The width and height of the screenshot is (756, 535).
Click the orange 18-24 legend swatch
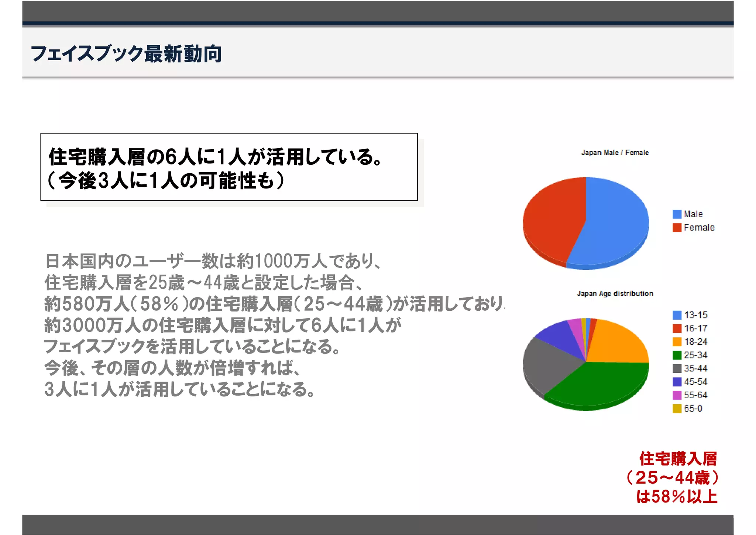click(677, 342)
